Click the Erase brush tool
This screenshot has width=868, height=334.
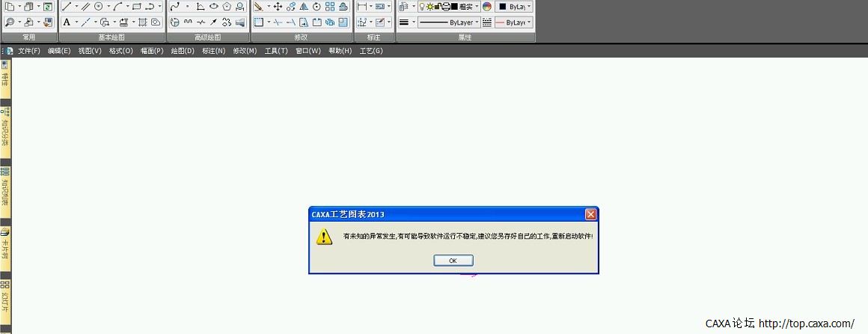258,7
